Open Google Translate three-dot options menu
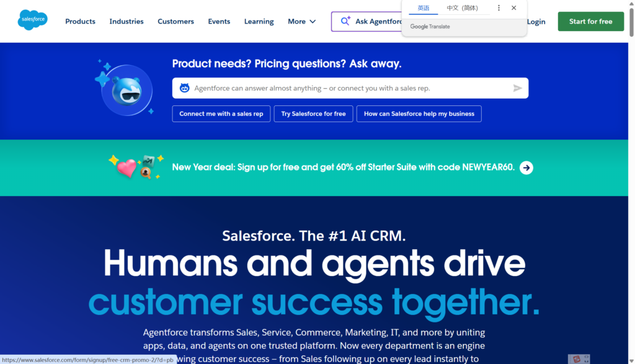Viewport: 635px width, 364px height. [499, 8]
